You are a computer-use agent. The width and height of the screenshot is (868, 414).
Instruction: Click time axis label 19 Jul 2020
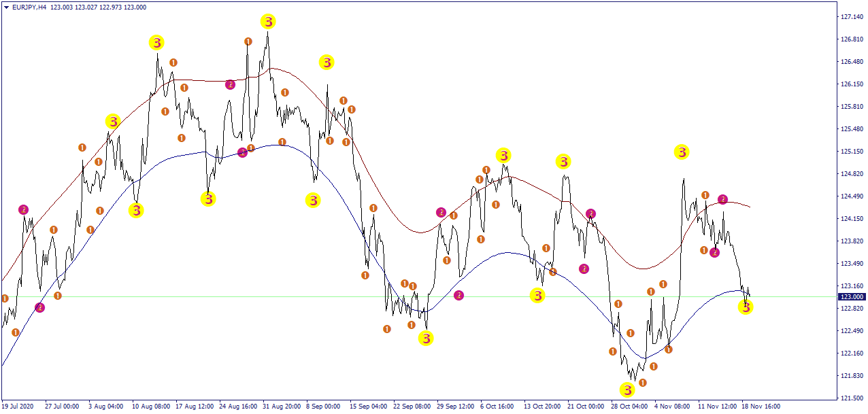[17, 407]
